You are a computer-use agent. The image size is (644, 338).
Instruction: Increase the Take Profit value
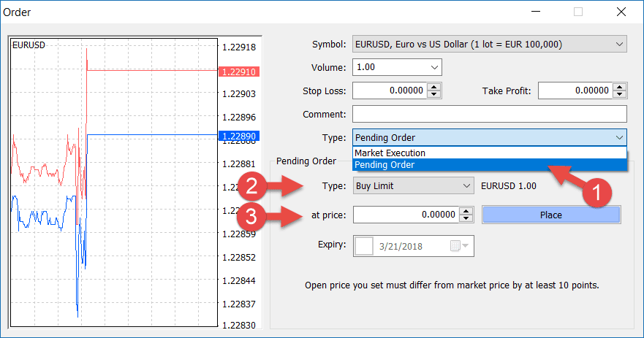pyautogui.click(x=620, y=87)
